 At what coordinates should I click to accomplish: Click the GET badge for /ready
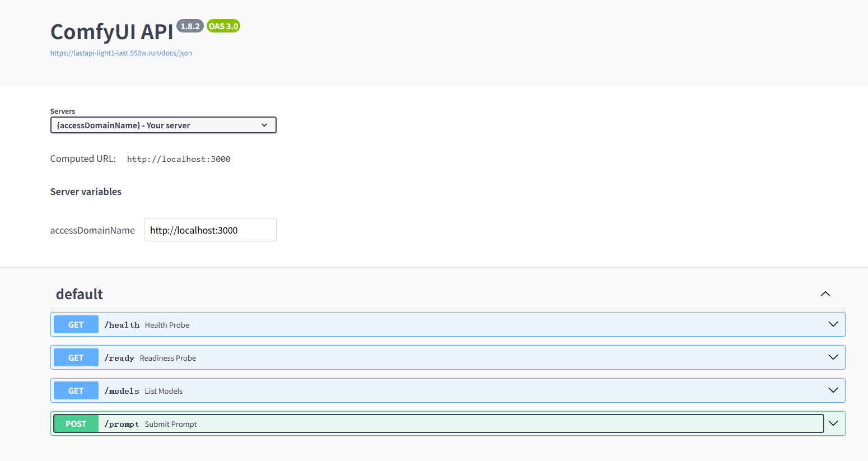pos(76,358)
